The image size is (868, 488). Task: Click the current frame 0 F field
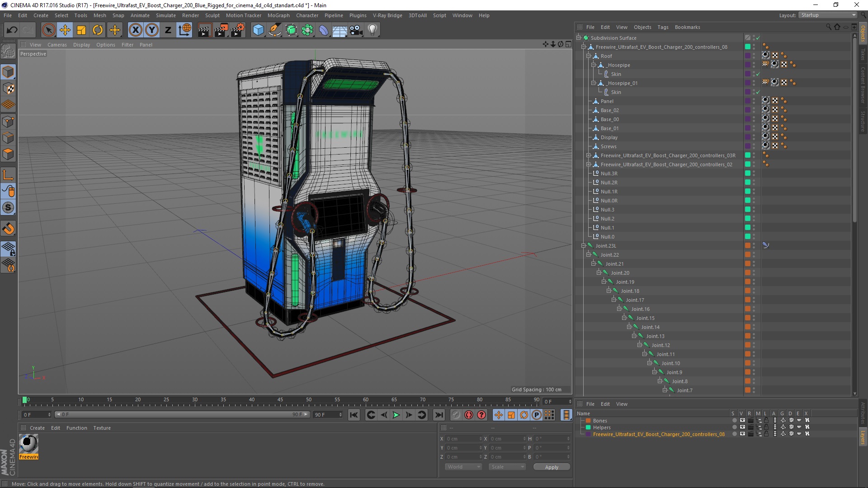tap(37, 415)
